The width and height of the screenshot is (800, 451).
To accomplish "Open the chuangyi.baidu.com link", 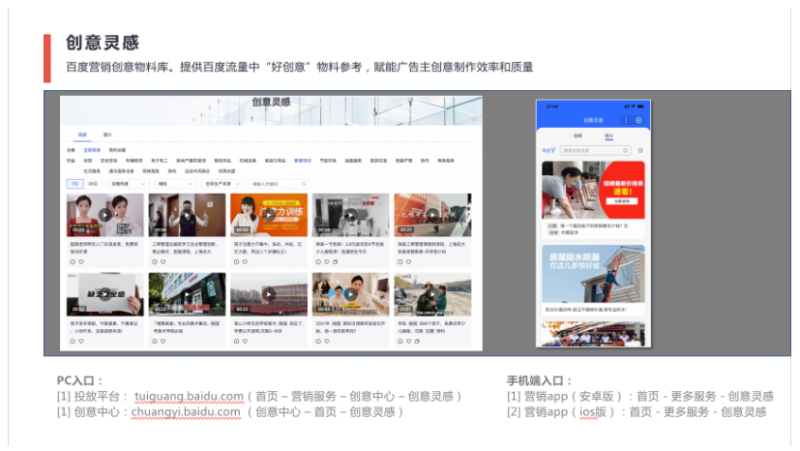I will [x=186, y=411].
